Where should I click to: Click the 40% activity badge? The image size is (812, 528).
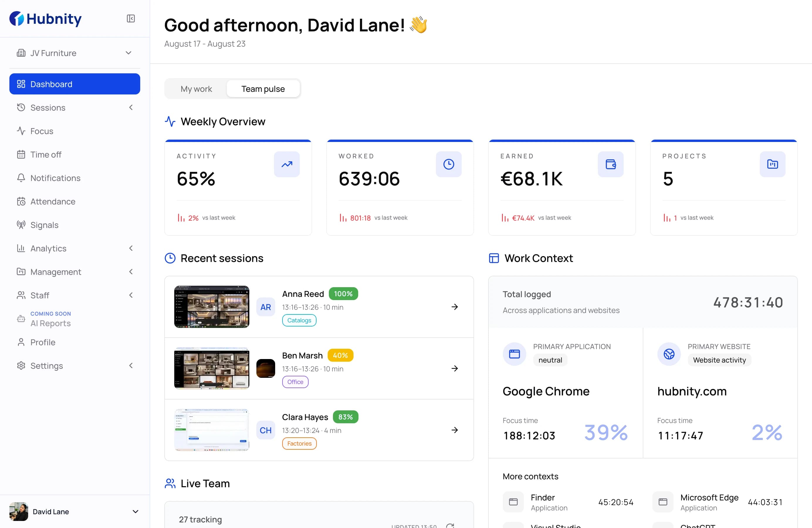tap(340, 356)
